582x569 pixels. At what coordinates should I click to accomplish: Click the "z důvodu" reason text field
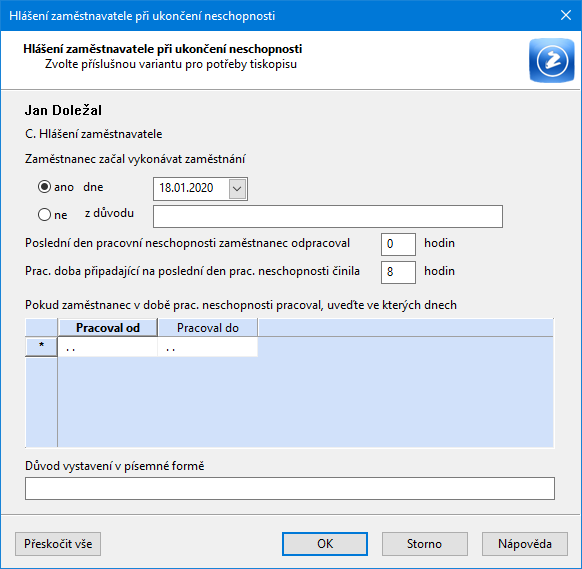328,216
